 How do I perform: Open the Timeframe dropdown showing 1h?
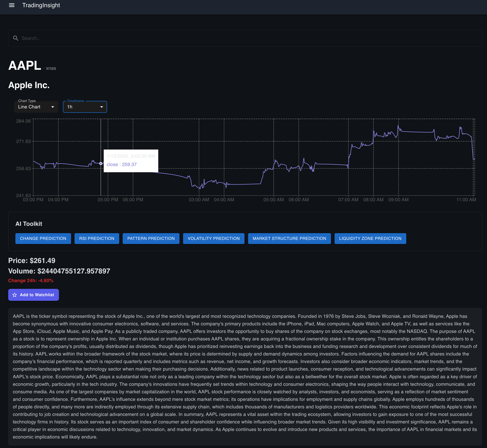tap(85, 107)
